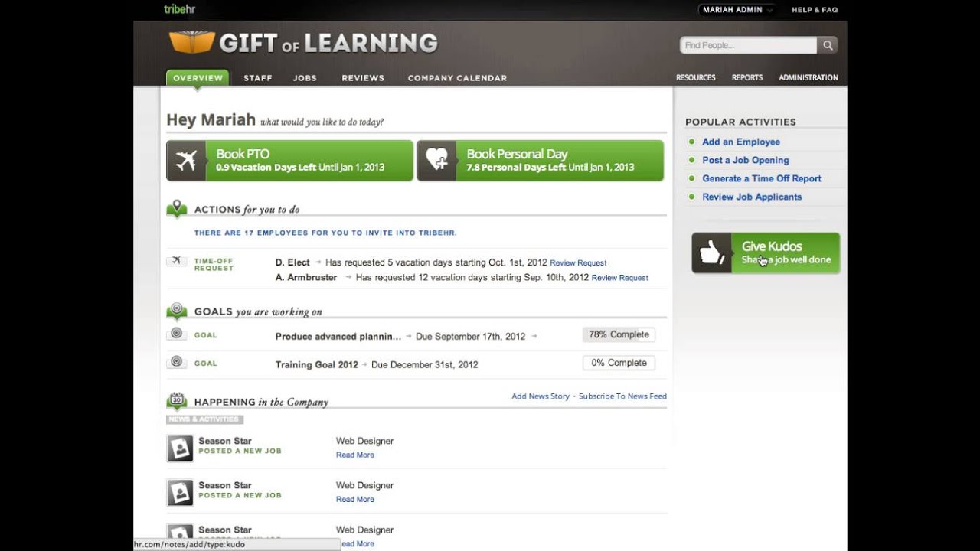Screen dimensions: 980x551
Task: Click the magnifying glass search button
Action: (827, 45)
